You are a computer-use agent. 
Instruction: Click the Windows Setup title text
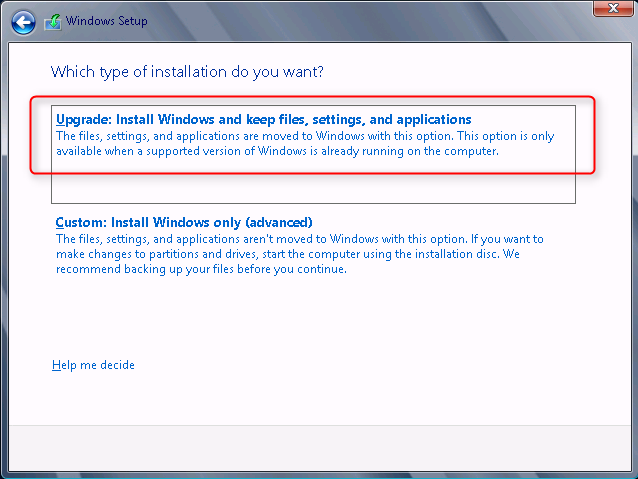tap(107, 21)
